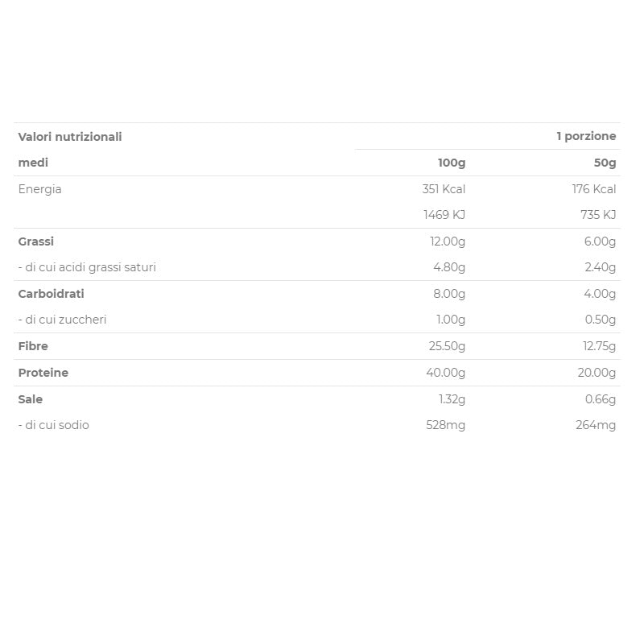Screen dimensions: 644x644
Task: Click the 351 Kcal energy value
Action: (x=444, y=189)
